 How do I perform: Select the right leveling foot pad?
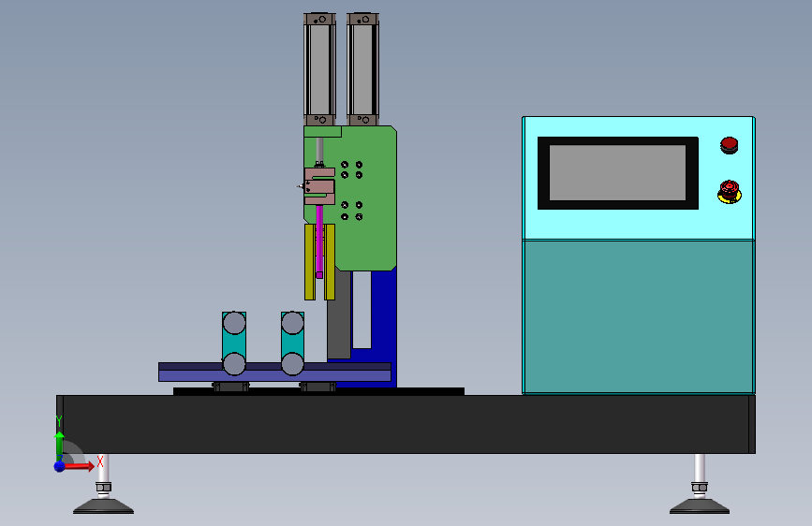[x=699, y=506]
